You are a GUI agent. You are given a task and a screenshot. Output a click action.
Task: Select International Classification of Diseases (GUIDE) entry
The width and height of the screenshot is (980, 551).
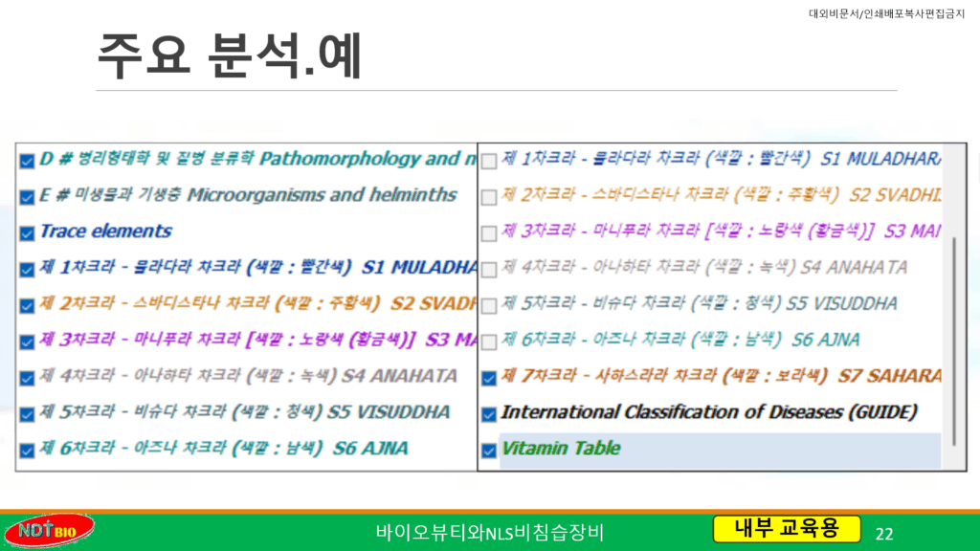[708, 412]
